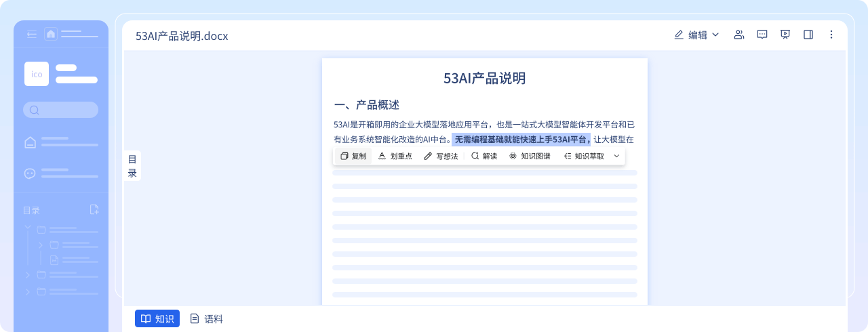Open the three-dot more options menu

pos(831,35)
